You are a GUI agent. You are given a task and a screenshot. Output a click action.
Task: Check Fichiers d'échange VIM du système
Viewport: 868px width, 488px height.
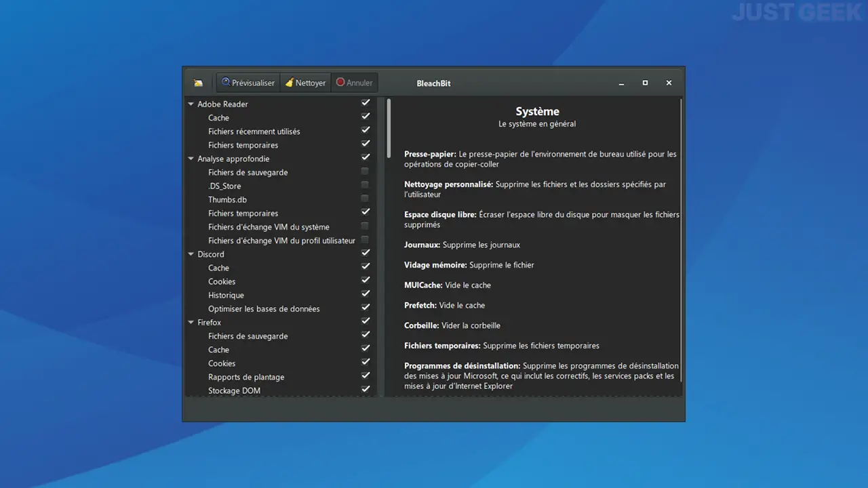[x=366, y=226]
